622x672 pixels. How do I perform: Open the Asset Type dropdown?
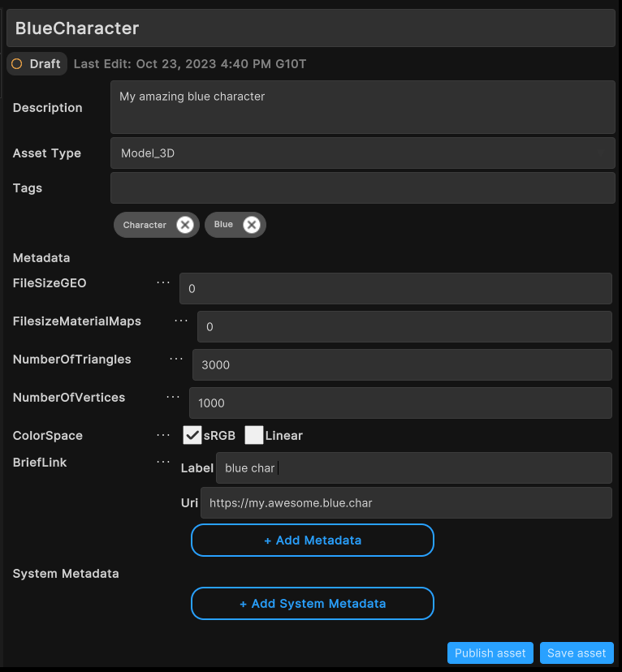tap(363, 153)
